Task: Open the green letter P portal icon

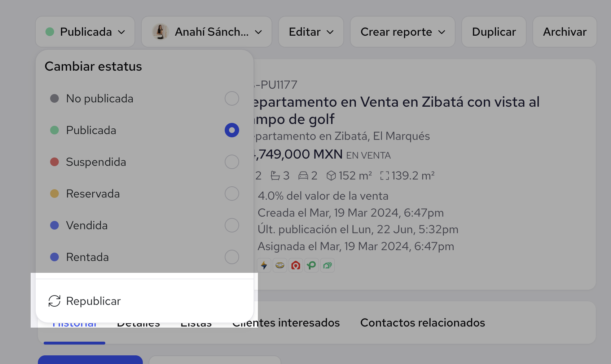Action: tap(312, 266)
